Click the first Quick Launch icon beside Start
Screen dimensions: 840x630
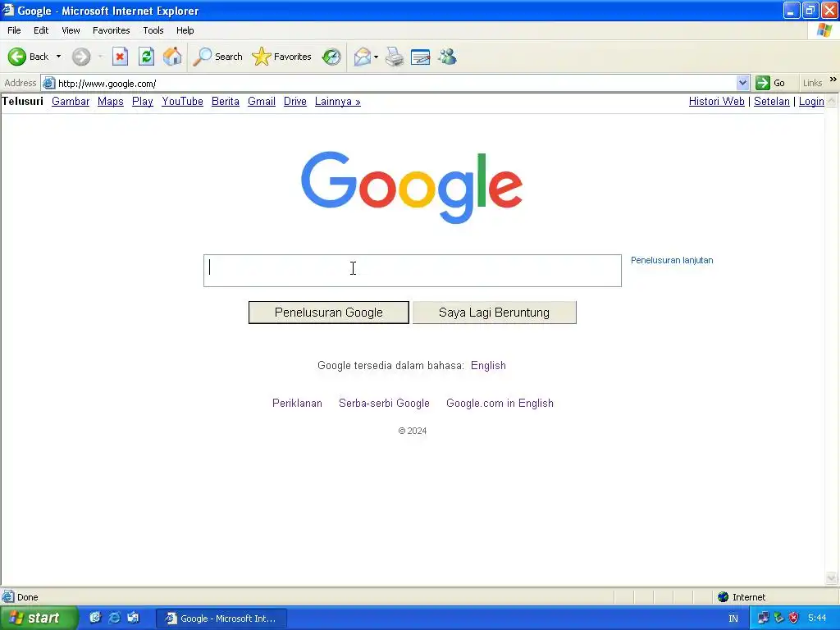click(95, 618)
